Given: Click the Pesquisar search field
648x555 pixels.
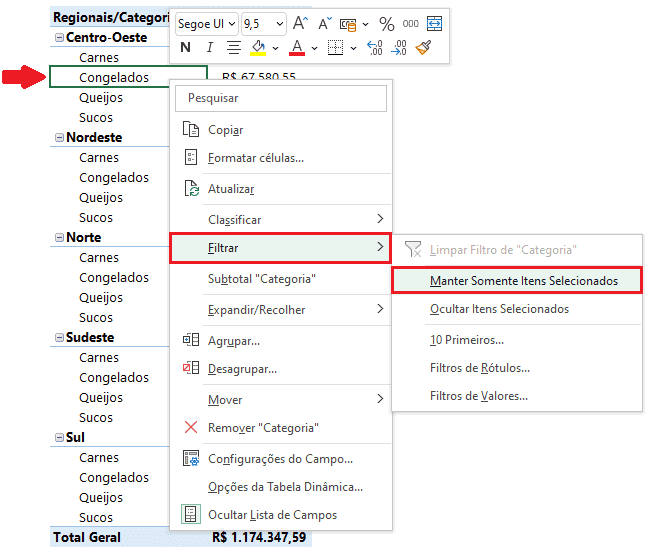Looking at the screenshot, I should point(280,98).
